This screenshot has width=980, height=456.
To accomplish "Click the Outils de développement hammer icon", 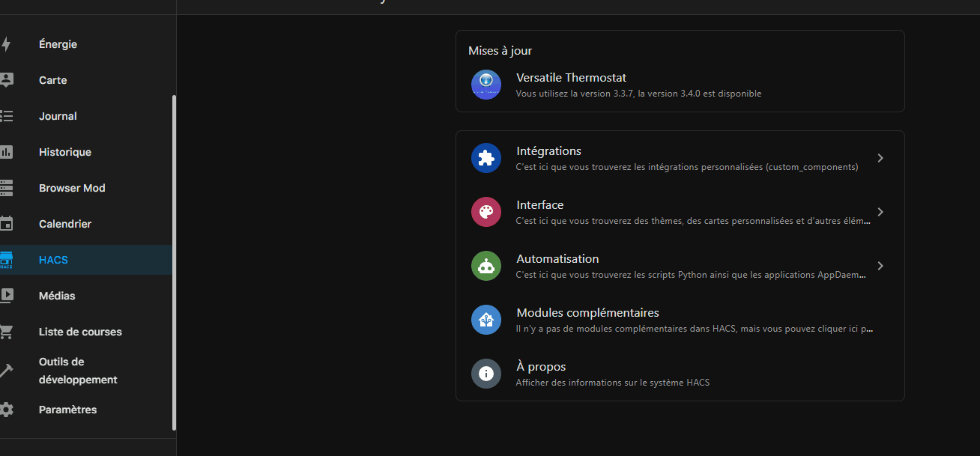I will click(x=6, y=371).
